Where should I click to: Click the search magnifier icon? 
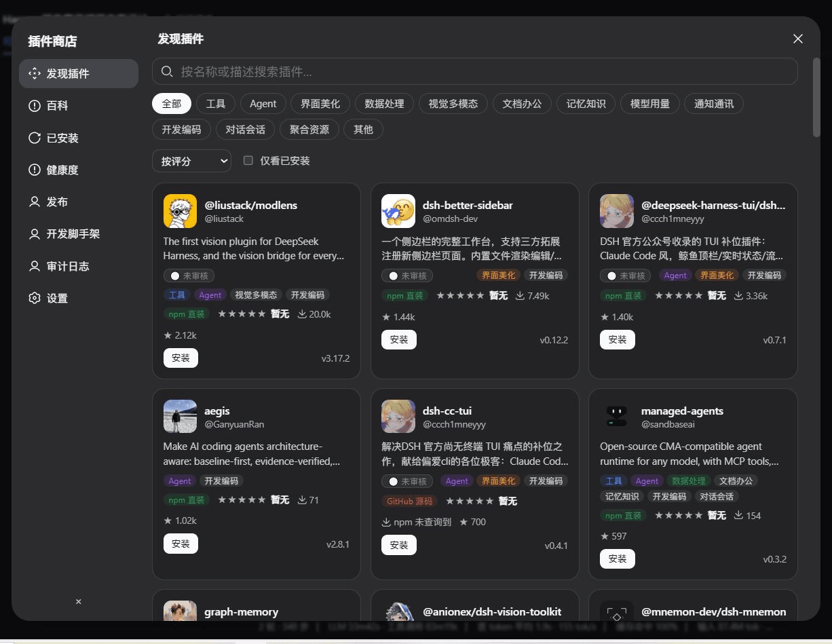pos(167,71)
